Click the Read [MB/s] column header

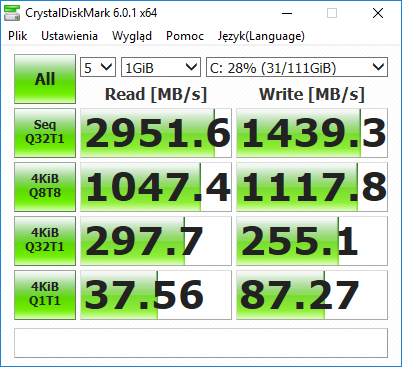click(156, 94)
